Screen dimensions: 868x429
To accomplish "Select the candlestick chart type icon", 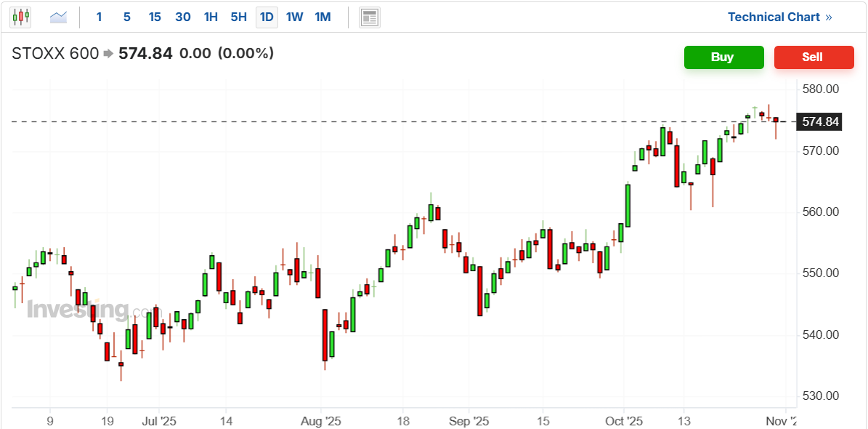I will [20, 17].
